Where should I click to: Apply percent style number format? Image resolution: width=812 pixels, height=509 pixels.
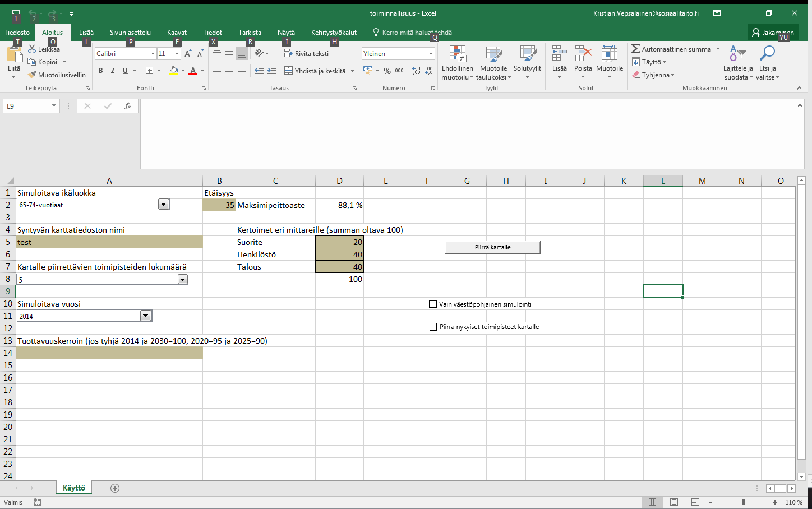[387, 71]
